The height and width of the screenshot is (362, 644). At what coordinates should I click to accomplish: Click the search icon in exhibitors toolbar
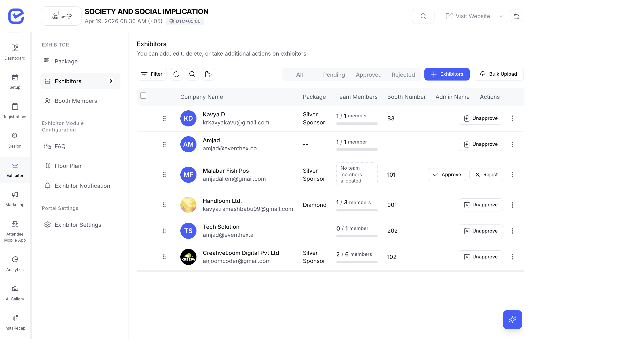pos(192,74)
